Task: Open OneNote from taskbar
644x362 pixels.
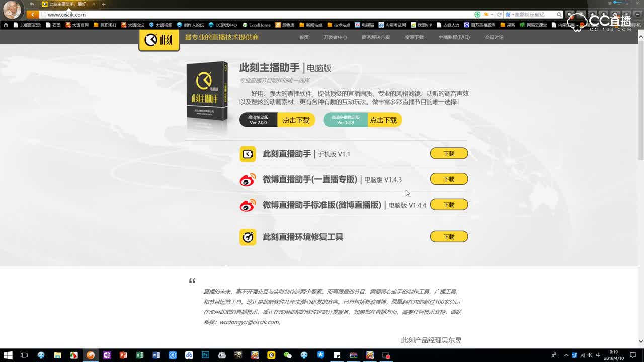Action: tap(107, 355)
